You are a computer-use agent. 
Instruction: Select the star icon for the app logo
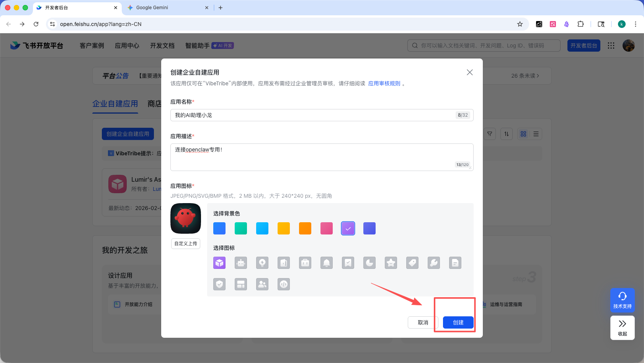[391, 263]
